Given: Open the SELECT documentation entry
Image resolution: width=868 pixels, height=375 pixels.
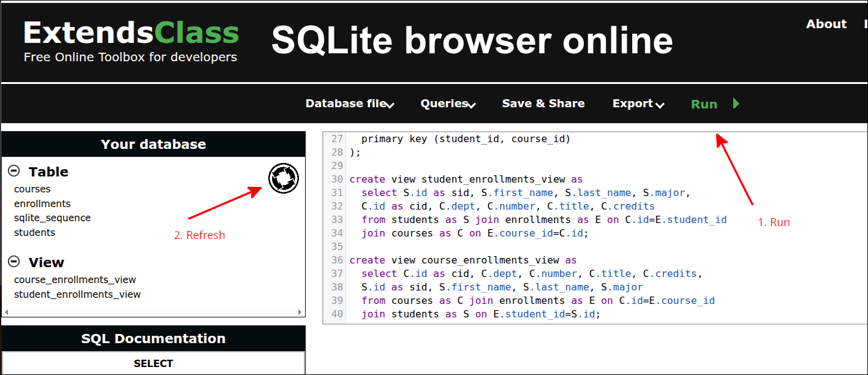Looking at the screenshot, I should [x=153, y=363].
